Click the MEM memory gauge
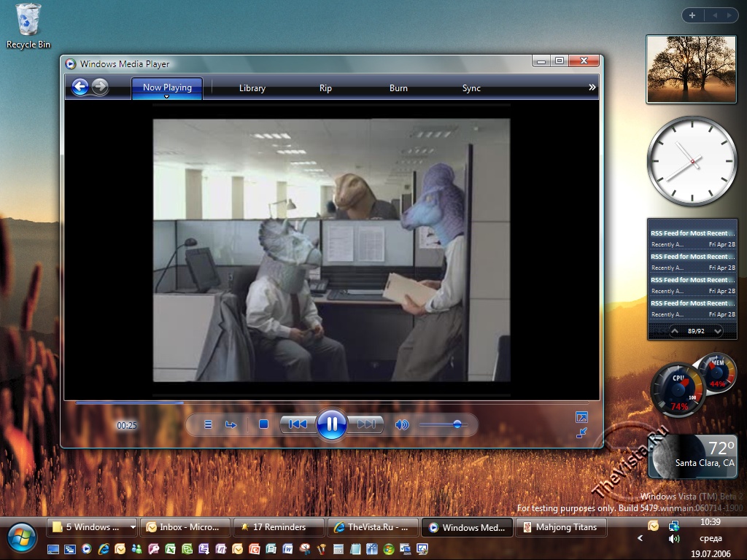 click(717, 373)
